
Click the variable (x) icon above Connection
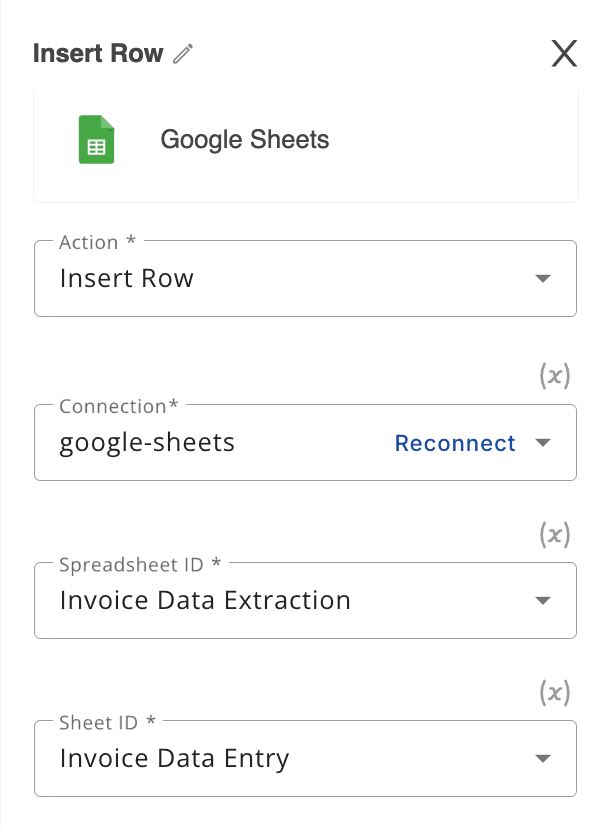[x=555, y=376]
